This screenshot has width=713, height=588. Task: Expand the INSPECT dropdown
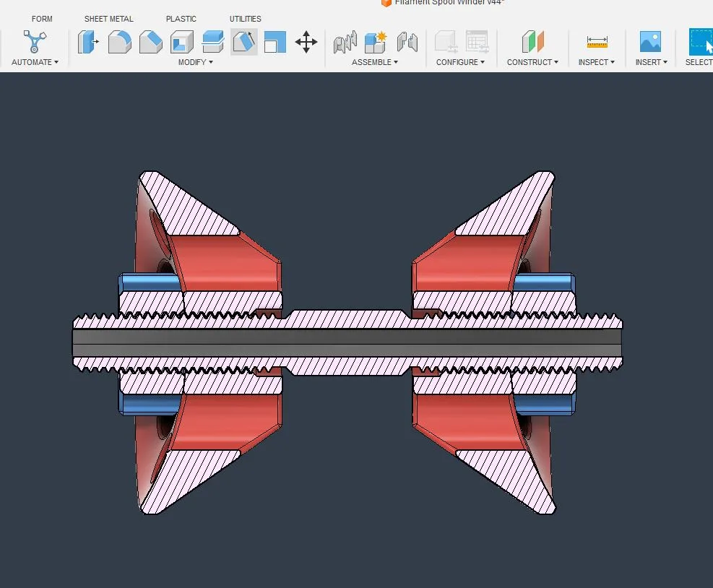tap(596, 62)
